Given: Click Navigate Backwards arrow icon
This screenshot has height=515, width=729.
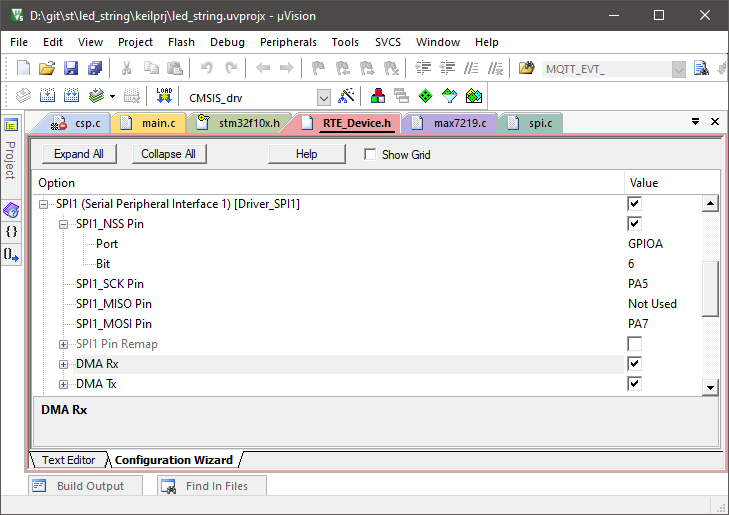Looking at the screenshot, I should [263, 68].
